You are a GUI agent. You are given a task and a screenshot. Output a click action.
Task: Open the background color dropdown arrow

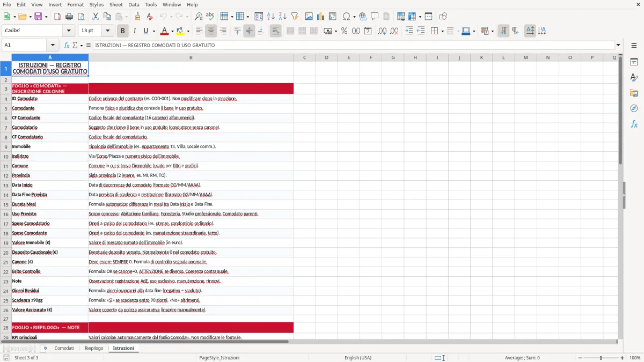click(187, 31)
